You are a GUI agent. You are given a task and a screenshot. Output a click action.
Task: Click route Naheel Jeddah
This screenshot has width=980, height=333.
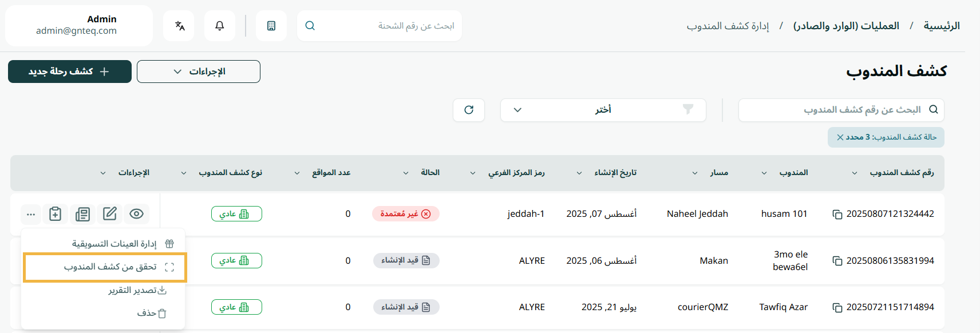pyautogui.click(x=697, y=214)
